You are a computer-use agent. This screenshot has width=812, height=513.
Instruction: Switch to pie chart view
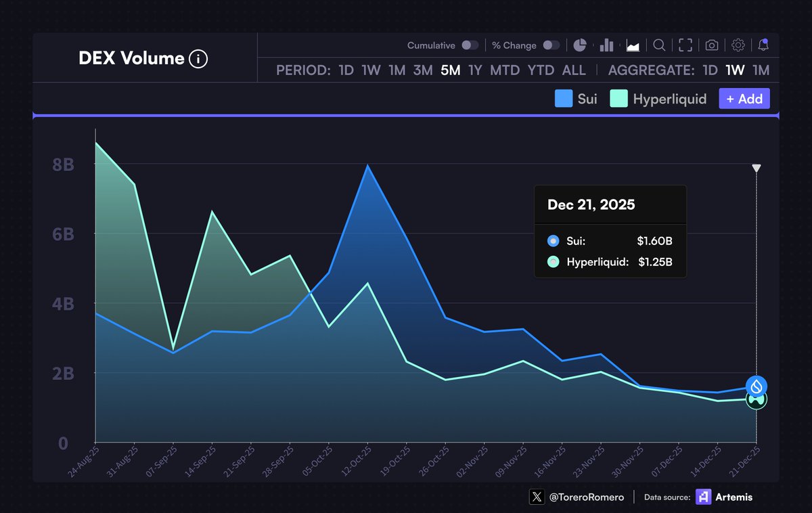580,45
